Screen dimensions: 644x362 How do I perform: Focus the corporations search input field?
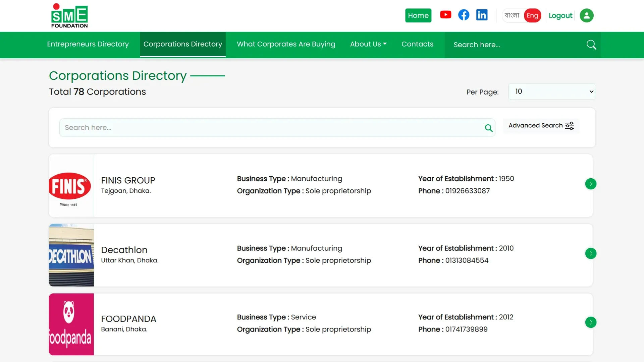coord(271,128)
